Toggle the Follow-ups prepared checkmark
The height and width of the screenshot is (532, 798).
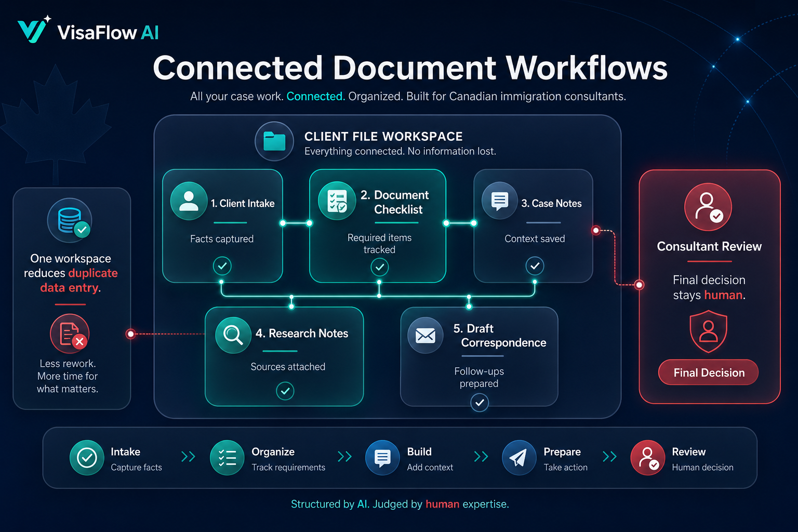(480, 402)
